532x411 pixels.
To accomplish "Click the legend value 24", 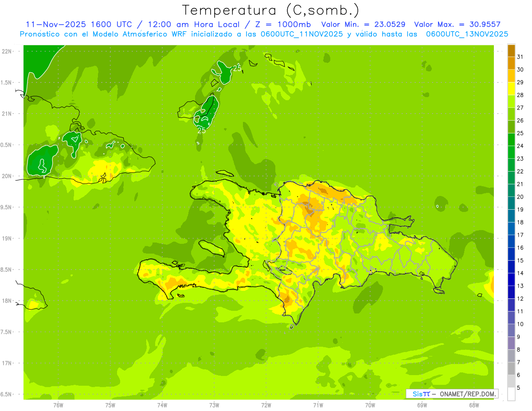I will [x=520, y=146].
